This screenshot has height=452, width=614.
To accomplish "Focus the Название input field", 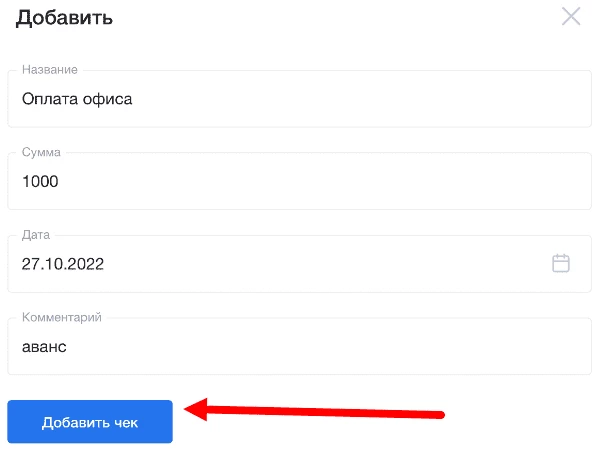I will tap(299, 99).
